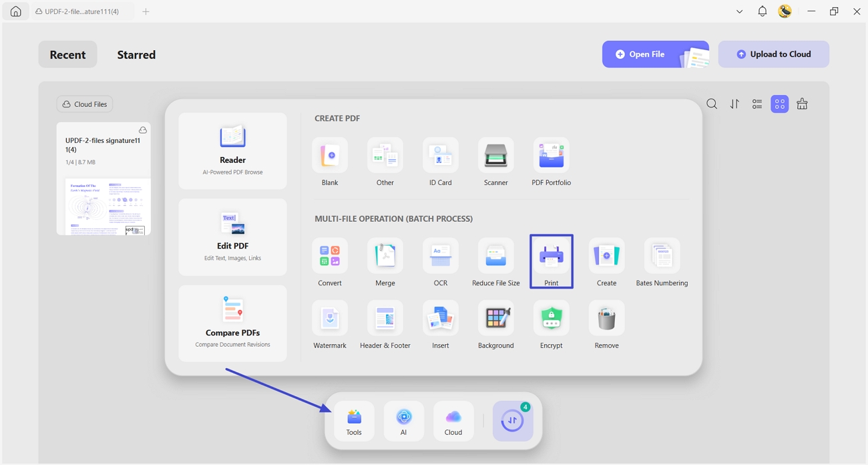This screenshot has width=868, height=465.
Task: Open Cloud from bottom dock
Action: [x=453, y=421]
